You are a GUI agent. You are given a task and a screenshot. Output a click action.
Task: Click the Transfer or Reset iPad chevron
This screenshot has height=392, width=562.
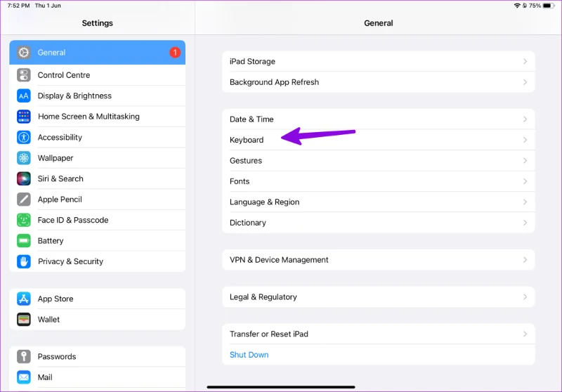525,334
